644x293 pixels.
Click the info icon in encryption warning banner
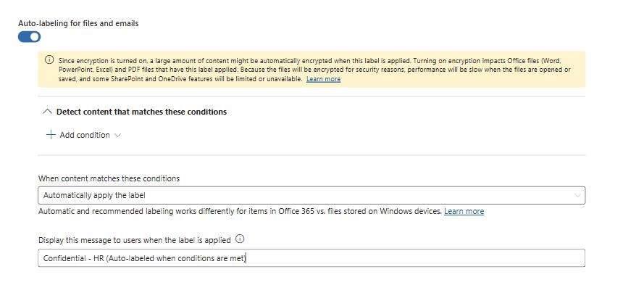click(49, 60)
